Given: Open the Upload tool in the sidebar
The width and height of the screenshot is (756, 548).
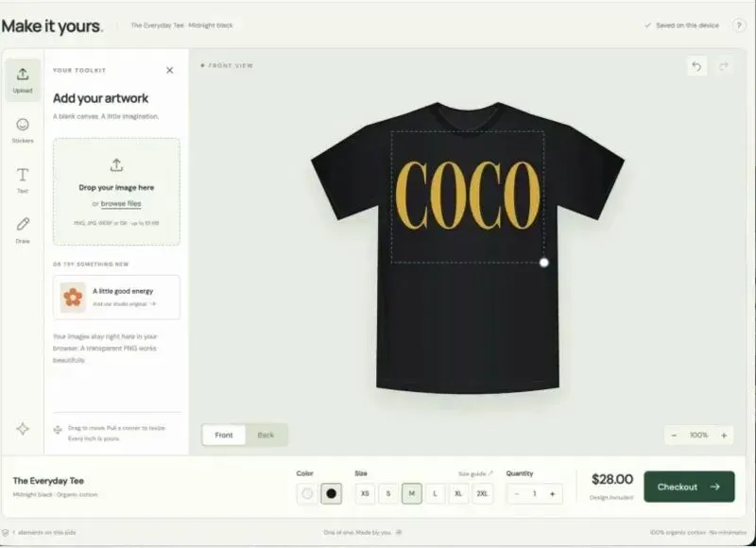Looking at the screenshot, I should click(23, 80).
